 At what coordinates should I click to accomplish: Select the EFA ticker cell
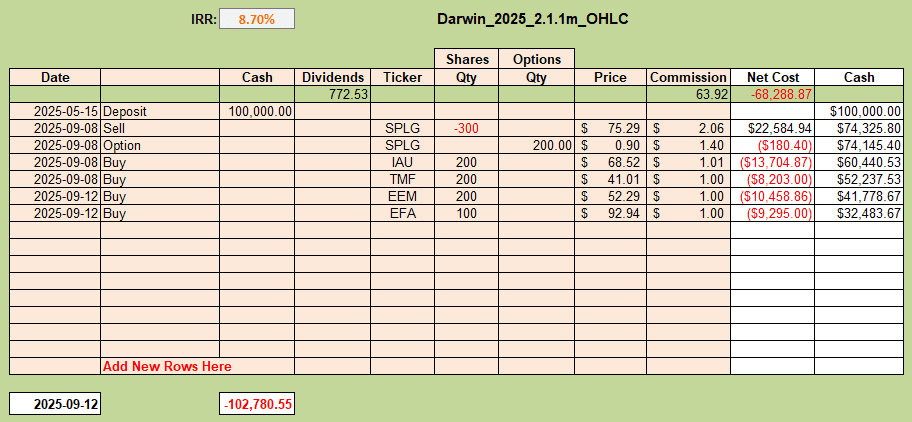(402, 213)
